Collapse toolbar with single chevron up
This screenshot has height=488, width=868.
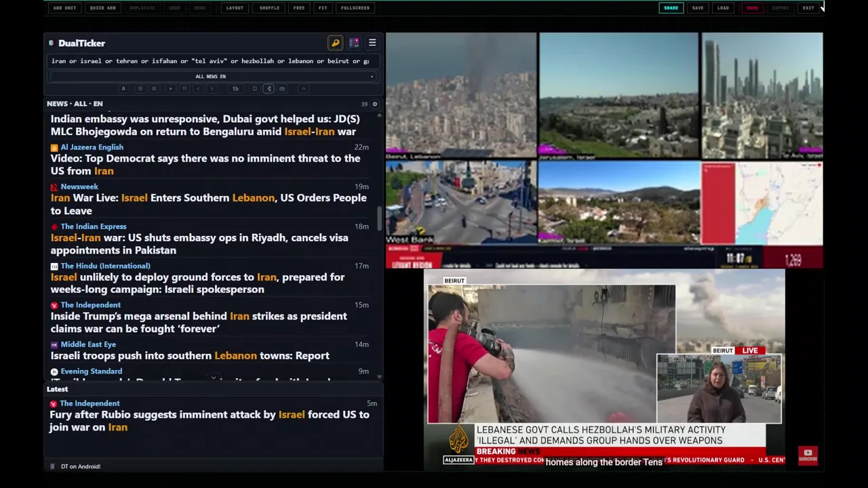point(304,89)
